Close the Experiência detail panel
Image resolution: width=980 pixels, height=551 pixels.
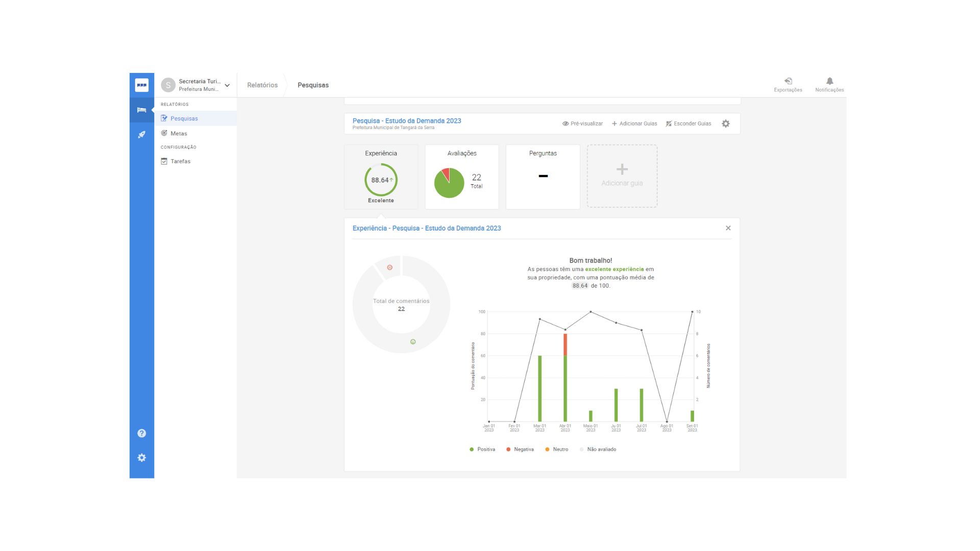coord(728,228)
